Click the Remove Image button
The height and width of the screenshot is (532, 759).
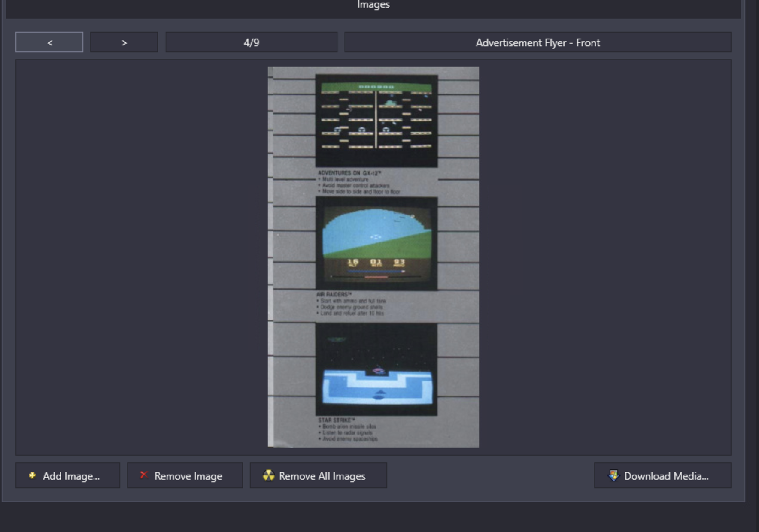coord(185,475)
